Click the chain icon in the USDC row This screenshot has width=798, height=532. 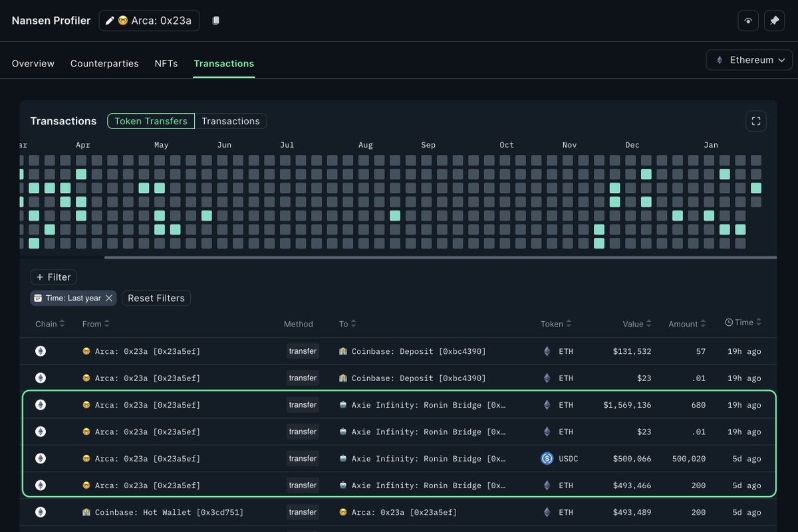click(x=41, y=458)
